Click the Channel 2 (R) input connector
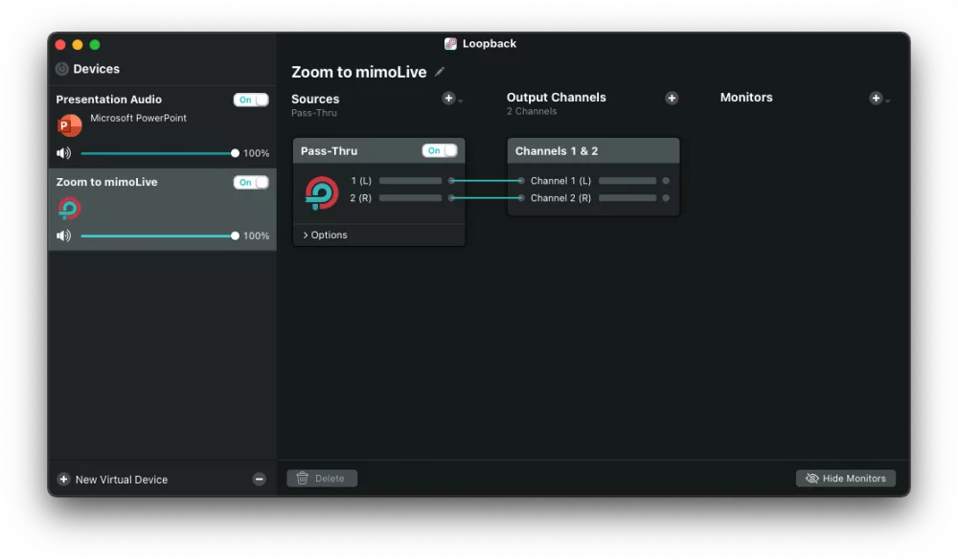 (x=520, y=198)
